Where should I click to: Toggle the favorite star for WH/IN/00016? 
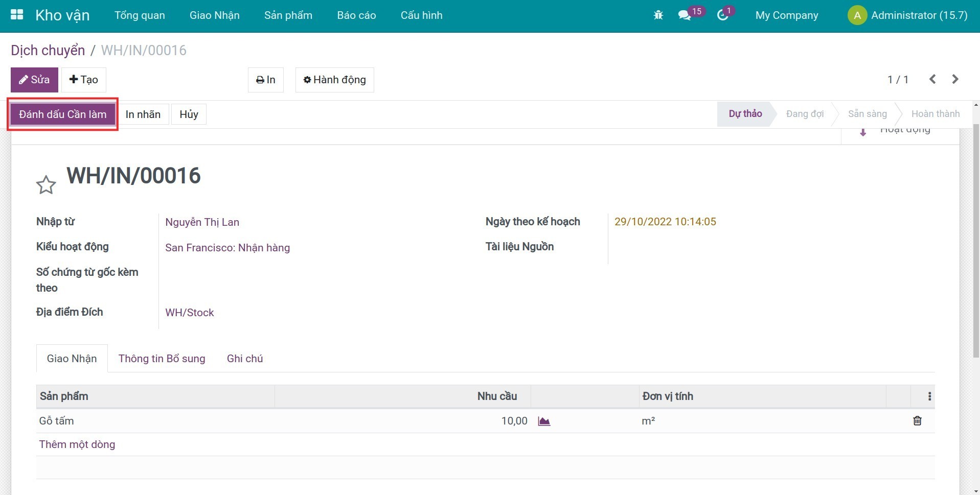46,185
